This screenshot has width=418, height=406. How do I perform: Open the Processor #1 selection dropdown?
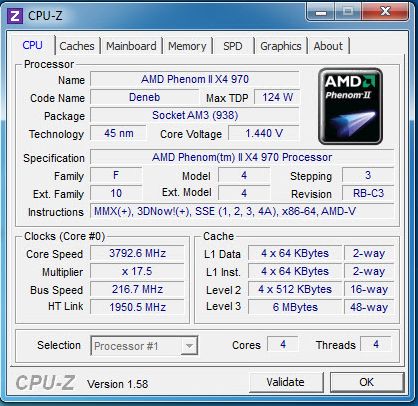(144, 346)
